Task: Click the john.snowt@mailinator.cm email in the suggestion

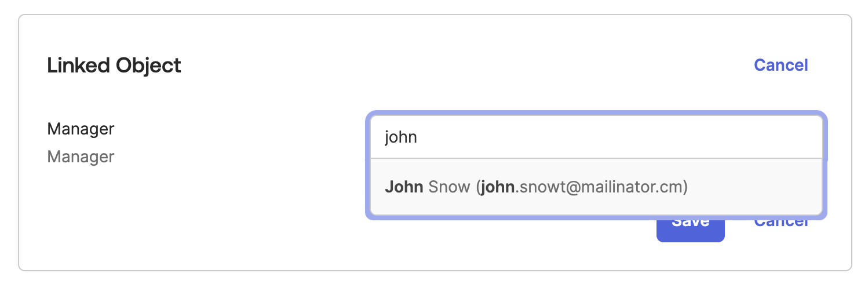Action: coord(584,187)
